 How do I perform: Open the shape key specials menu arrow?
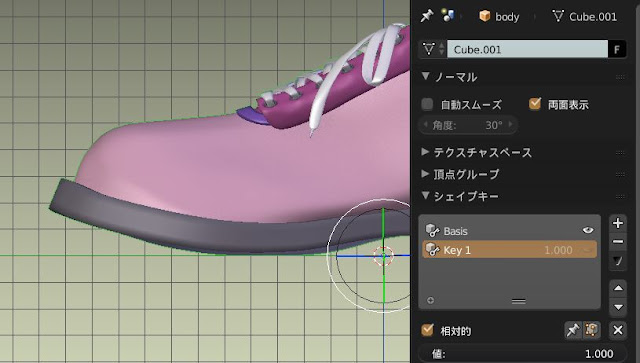click(x=618, y=261)
